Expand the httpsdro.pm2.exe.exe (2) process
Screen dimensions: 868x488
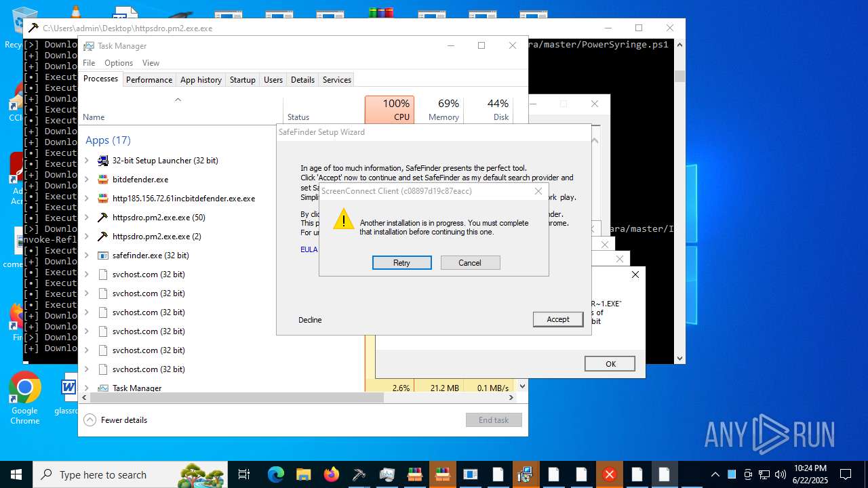[87, 237]
